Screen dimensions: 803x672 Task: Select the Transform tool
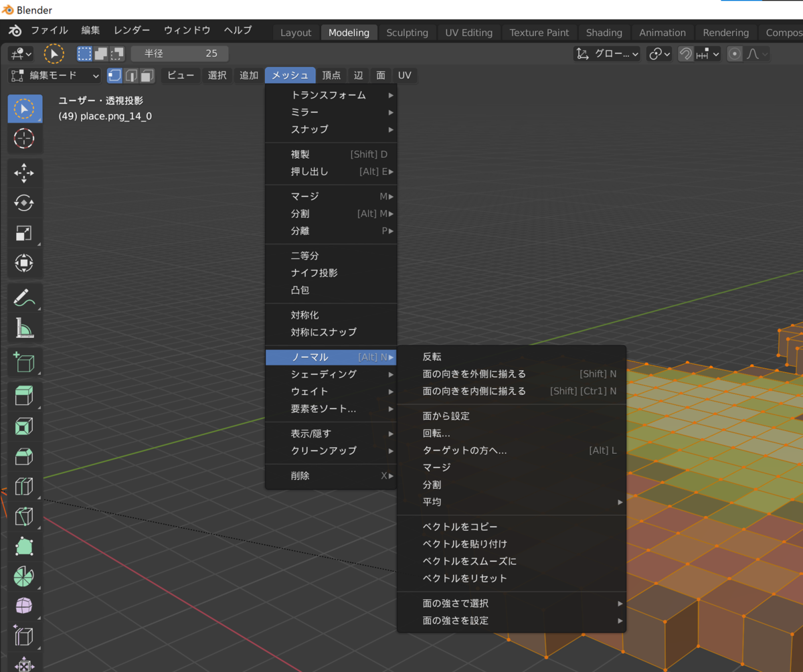click(25, 263)
